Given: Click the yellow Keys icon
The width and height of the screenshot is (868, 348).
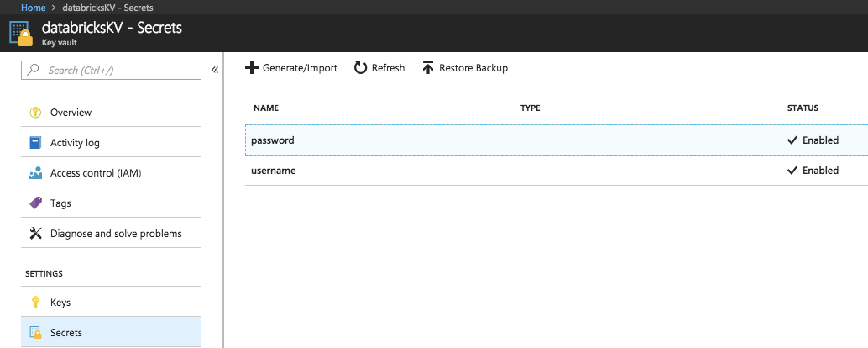Looking at the screenshot, I should [35, 303].
